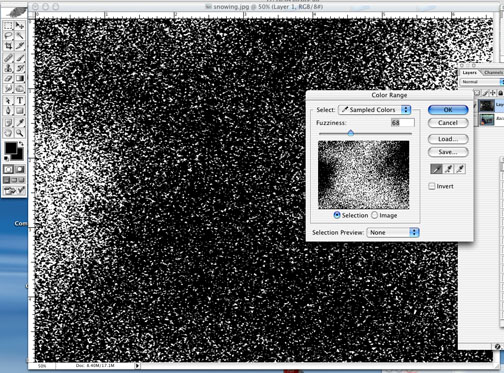Select the Selection radio button
Viewport: 504px width, 373px height.
pos(337,215)
